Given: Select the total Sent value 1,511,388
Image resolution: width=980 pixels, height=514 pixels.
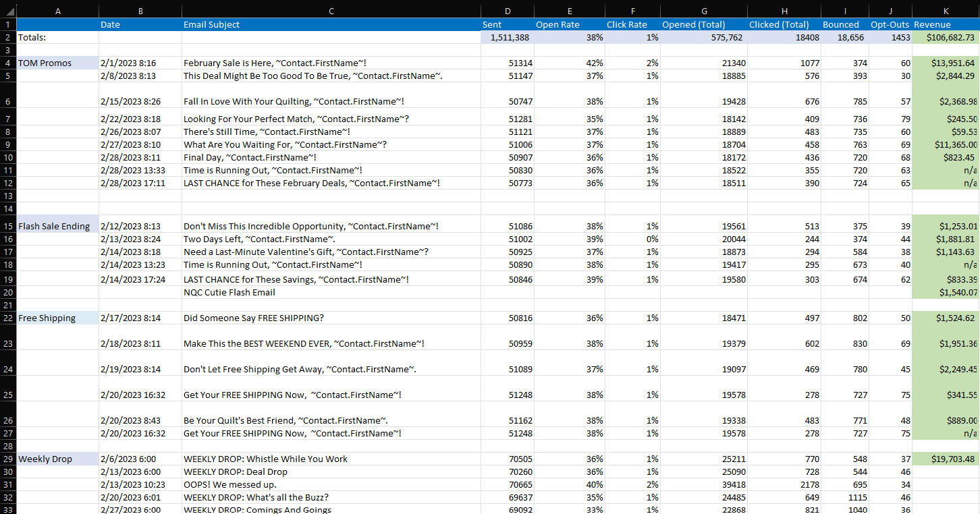Looking at the screenshot, I should (507, 38).
